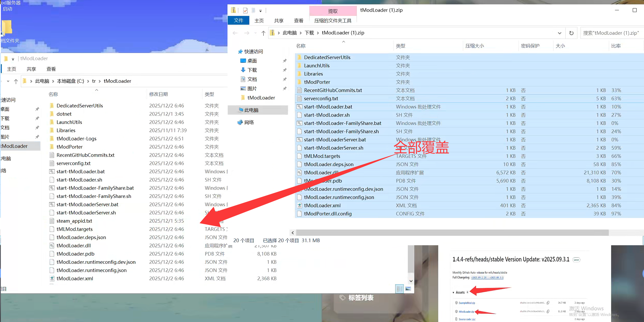This screenshot has height=322, width=644.
Task: Unpin 桌面 from quick access
Action: pos(285,61)
